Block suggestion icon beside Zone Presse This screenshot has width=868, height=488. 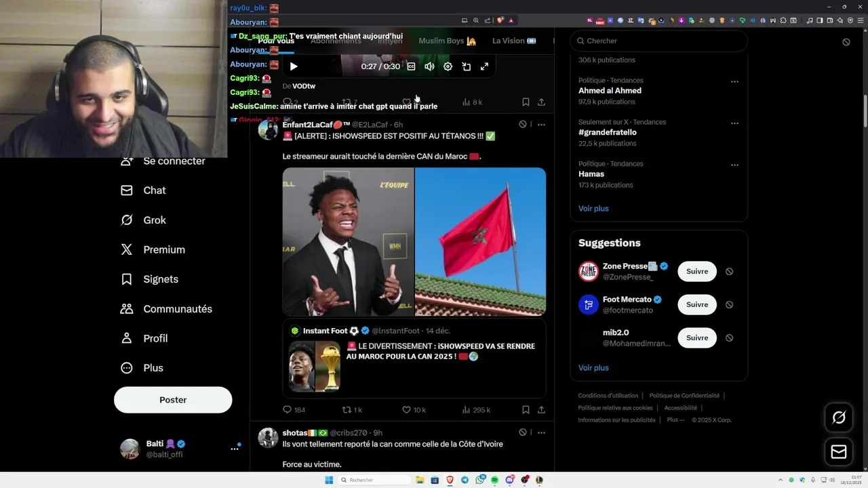point(729,271)
